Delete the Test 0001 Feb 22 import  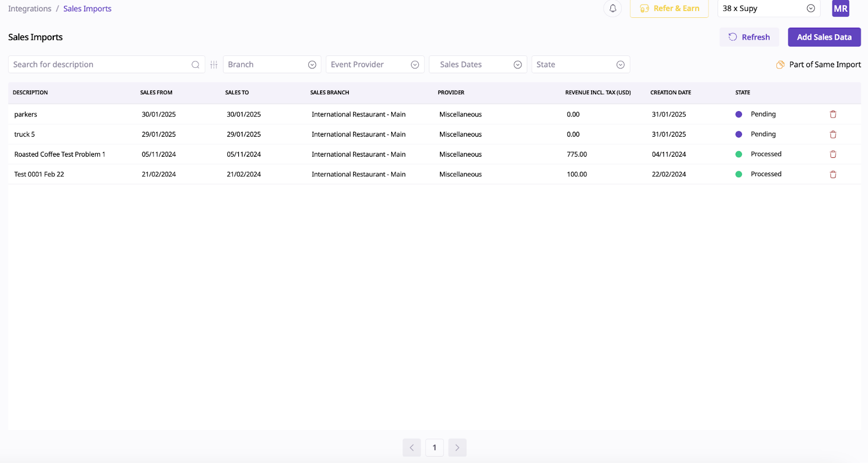[x=833, y=175]
